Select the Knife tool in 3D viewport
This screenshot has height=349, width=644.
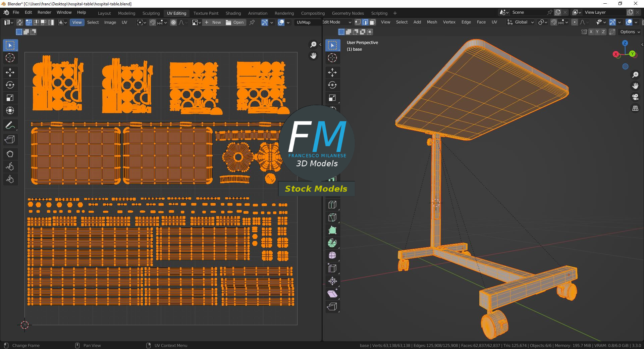coord(332,217)
